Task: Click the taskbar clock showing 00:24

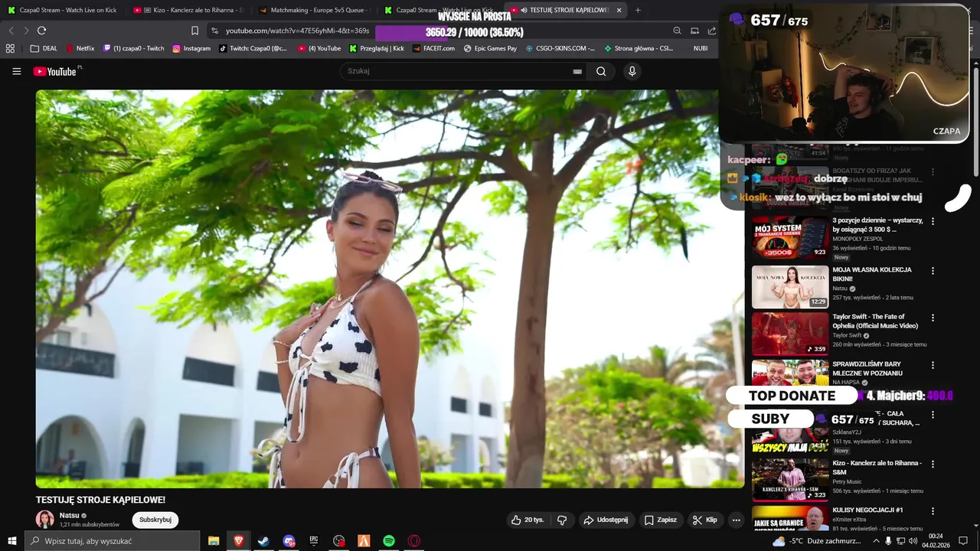Action: pos(936,541)
